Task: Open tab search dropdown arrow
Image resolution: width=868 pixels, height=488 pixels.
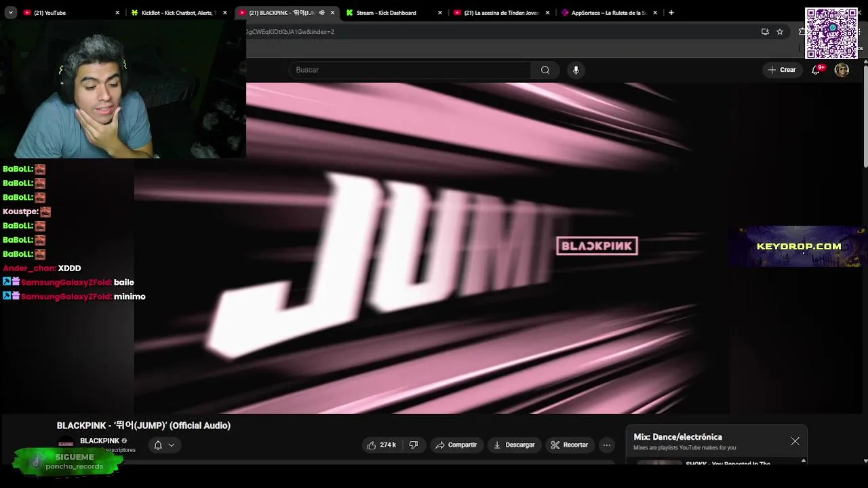Action: tap(10, 12)
